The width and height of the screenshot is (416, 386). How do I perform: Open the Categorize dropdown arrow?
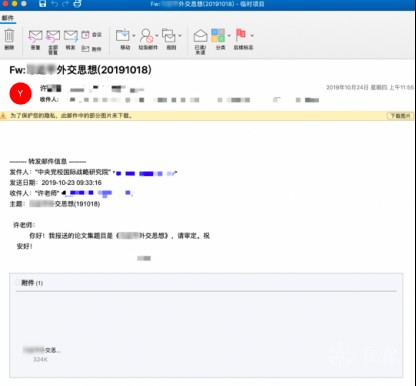click(x=229, y=36)
